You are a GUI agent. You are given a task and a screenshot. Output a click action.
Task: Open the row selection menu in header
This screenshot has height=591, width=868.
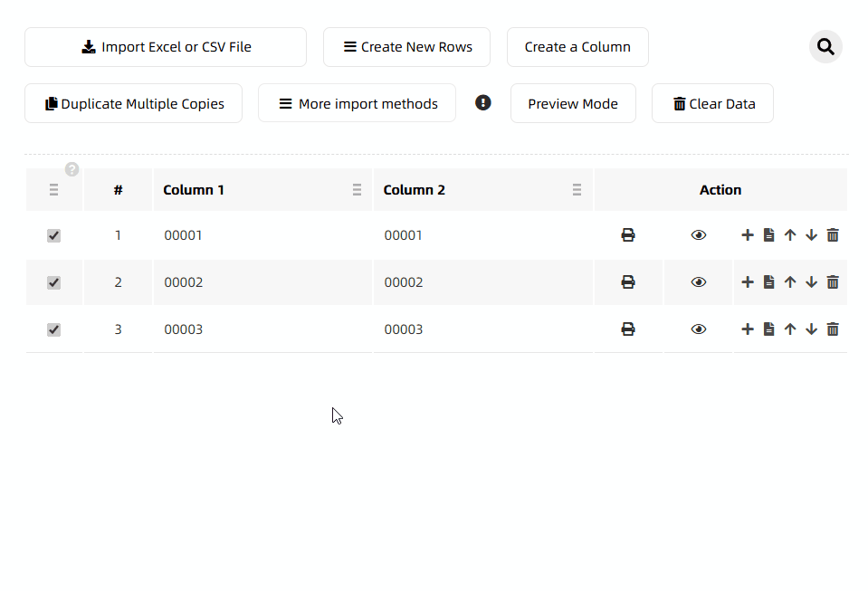(53, 190)
